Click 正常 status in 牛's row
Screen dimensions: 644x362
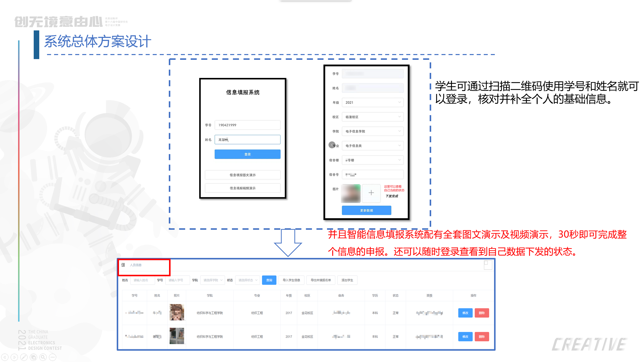pos(396,313)
